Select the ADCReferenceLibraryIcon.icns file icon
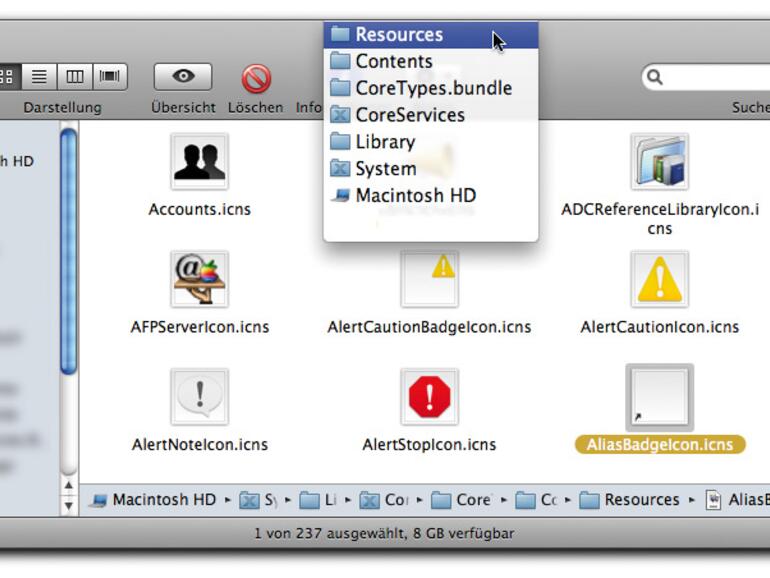 point(660,162)
